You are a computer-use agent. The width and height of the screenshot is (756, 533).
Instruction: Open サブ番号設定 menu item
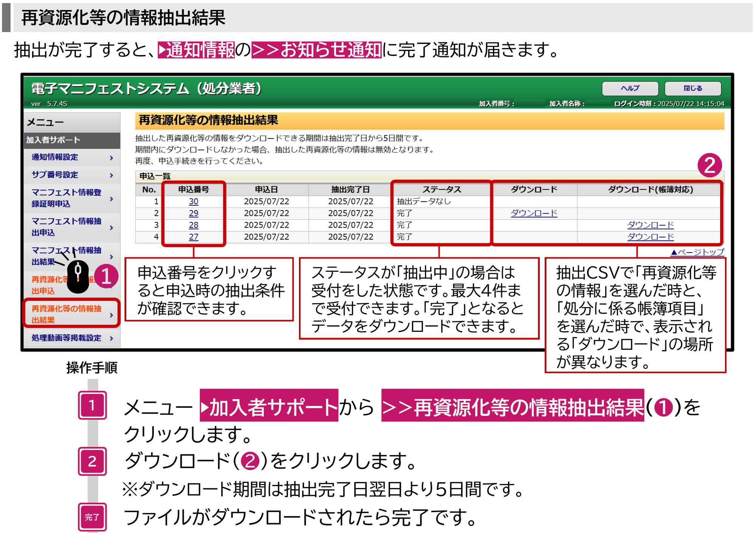[x=72, y=175]
